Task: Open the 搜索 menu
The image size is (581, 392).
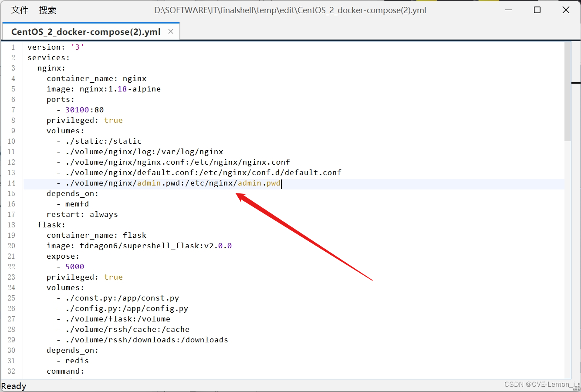Action: click(47, 10)
